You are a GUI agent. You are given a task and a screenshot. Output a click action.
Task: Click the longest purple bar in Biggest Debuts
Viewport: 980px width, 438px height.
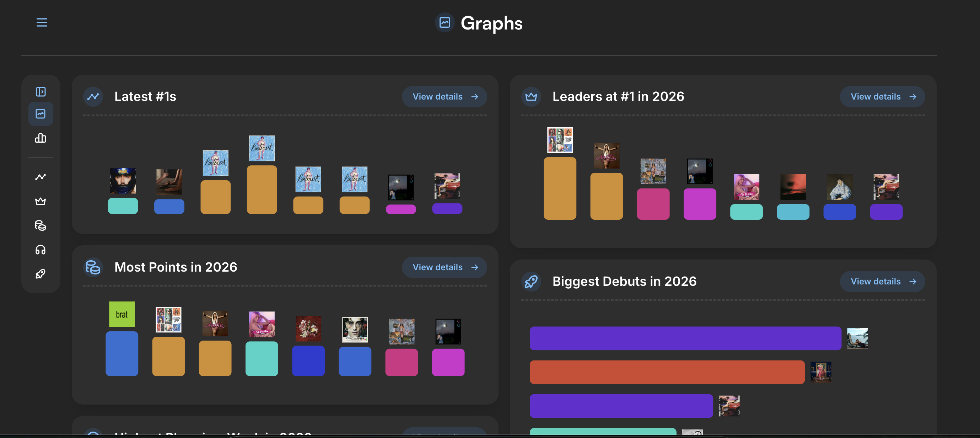pos(685,338)
